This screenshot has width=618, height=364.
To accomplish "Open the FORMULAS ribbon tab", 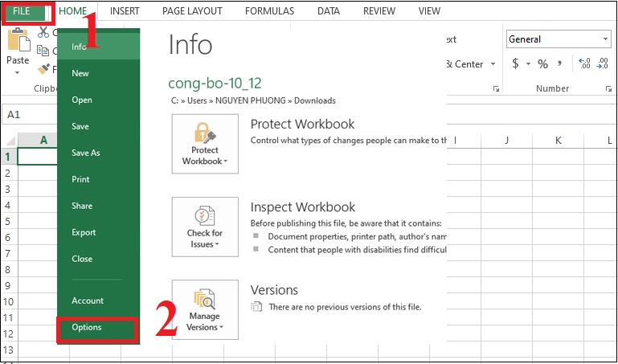I will 269,11.
